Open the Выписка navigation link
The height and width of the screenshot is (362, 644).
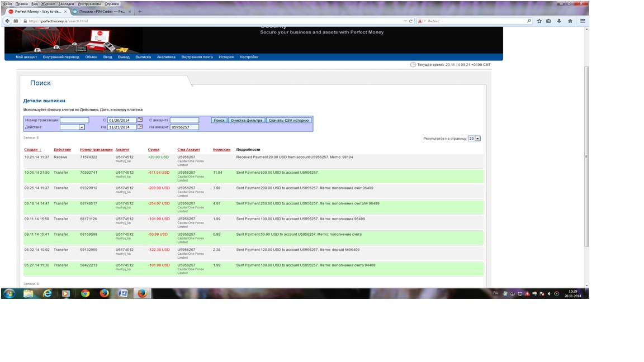(143, 57)
